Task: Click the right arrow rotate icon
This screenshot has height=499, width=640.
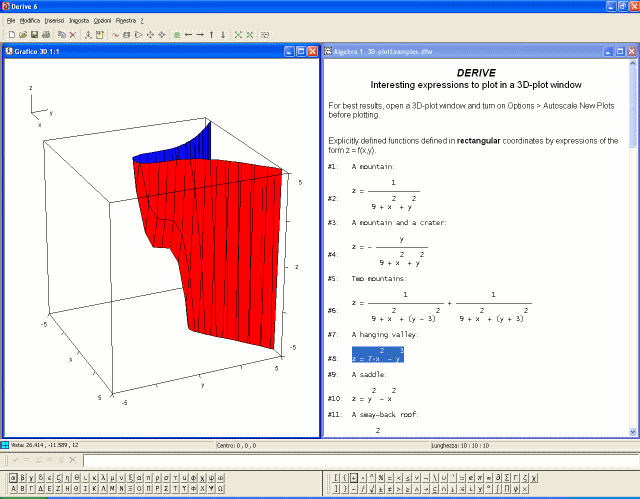Action: 200,35
